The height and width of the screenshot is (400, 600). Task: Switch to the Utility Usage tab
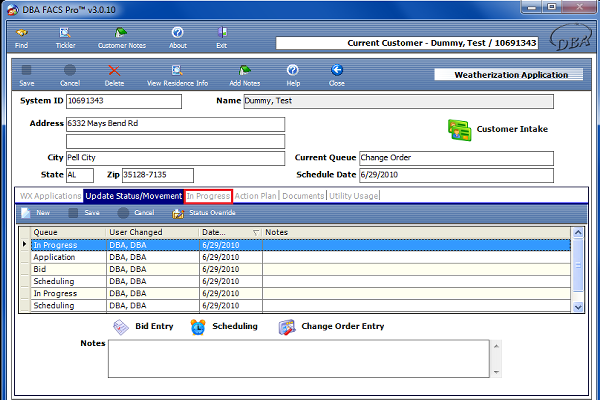[354, 196]
